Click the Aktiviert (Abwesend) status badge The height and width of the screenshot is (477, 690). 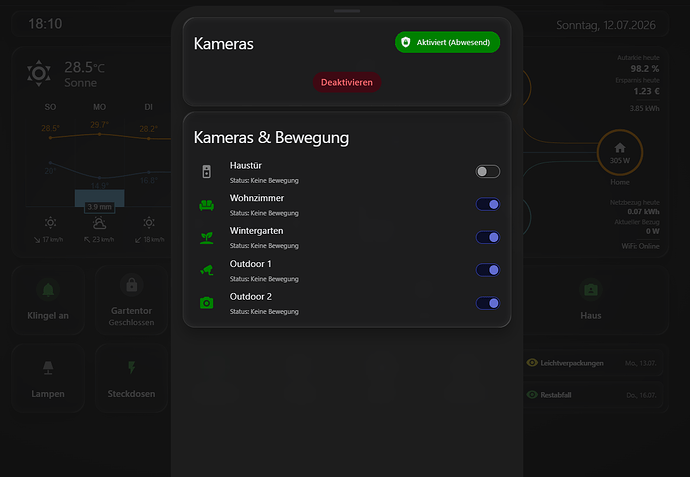[x=447, y=42]
